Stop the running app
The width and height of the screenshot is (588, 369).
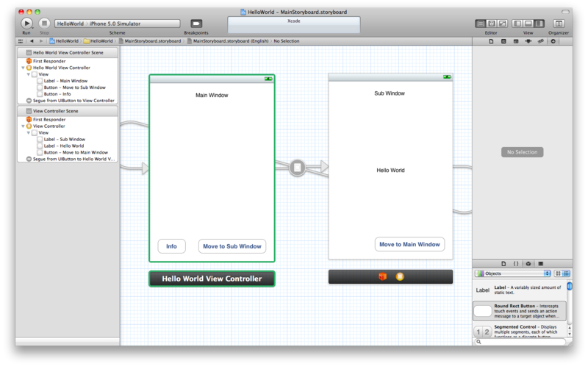click(44, 24)
